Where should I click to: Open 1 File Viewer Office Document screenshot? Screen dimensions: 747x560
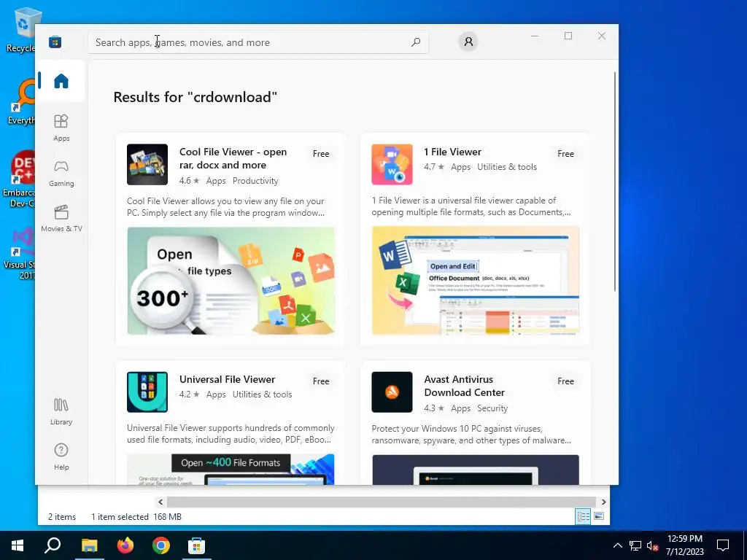coord(476,281)
